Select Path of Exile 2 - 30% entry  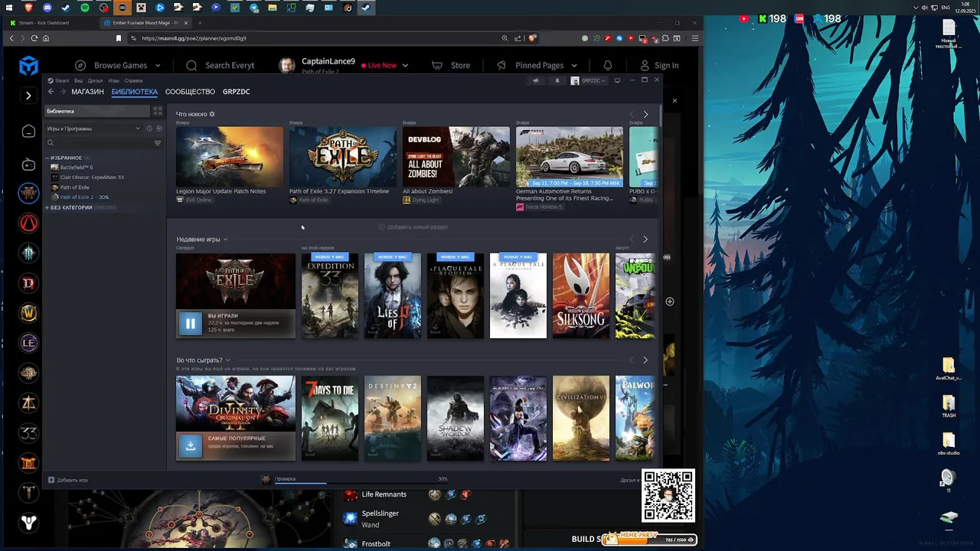[84, 197]
